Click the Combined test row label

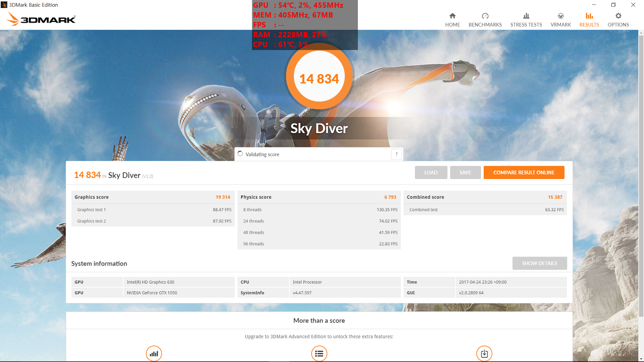pos(423,210)
